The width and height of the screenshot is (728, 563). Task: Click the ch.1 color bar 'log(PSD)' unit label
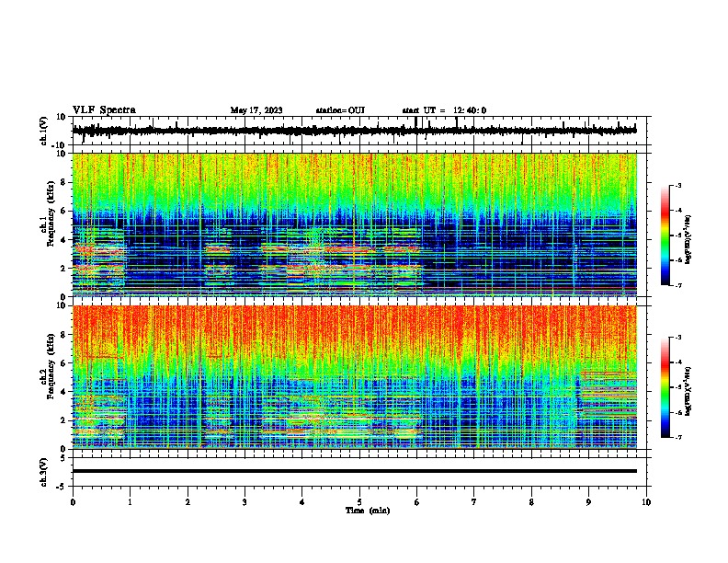[688, 239]
